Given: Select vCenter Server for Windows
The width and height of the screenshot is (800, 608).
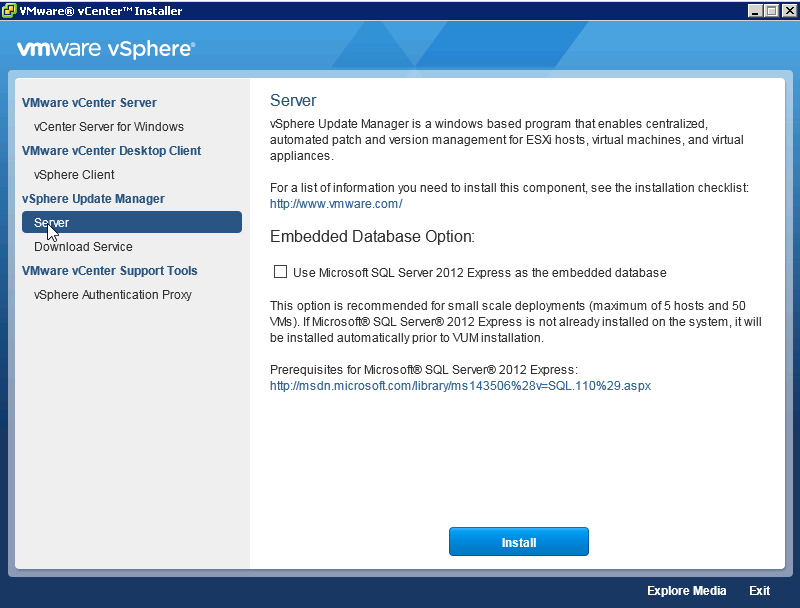Looking at the screenshot, I should click(109, 126).
